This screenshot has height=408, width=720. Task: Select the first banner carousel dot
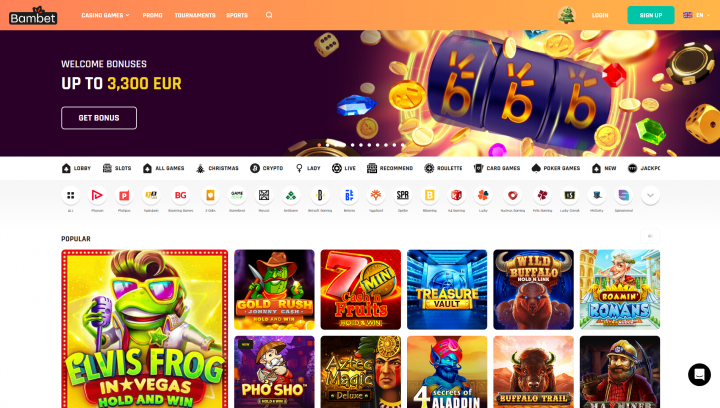(x=319, y=145)
